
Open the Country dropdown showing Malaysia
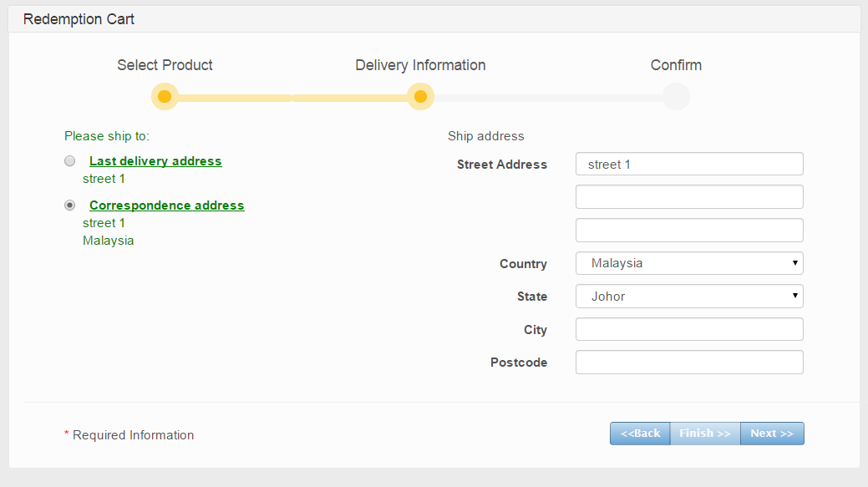pos(689,263)
